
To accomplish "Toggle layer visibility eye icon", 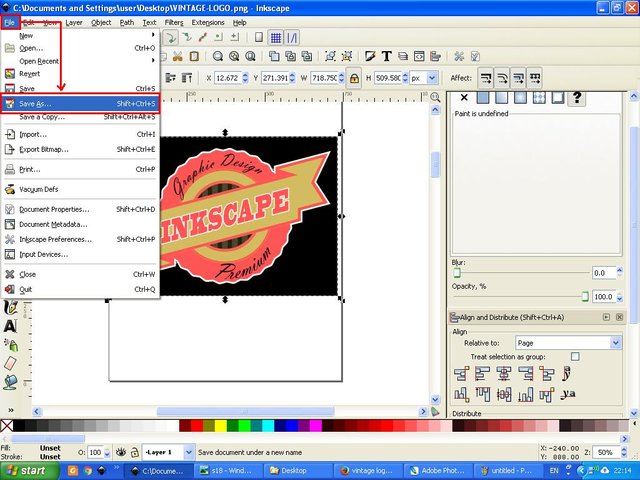I will coord(120,452).
